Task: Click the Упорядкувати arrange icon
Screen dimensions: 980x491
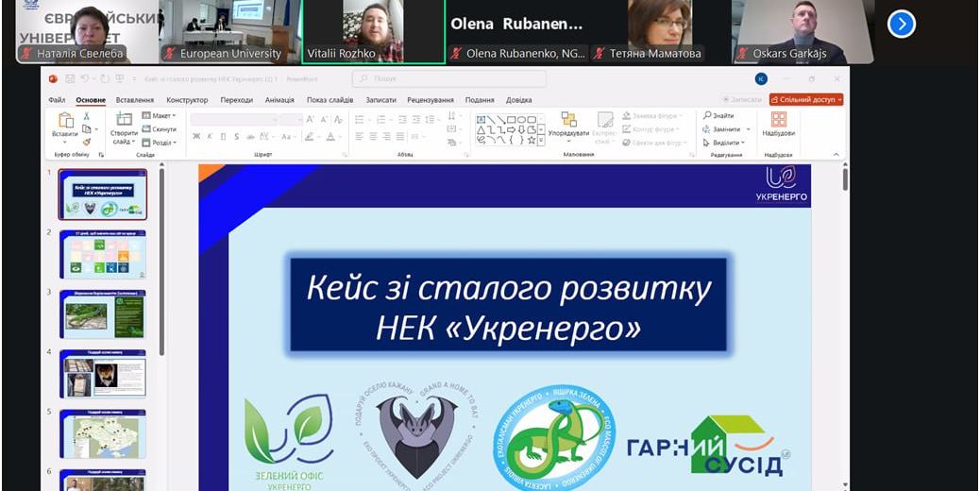Action: tap(568, 119)
